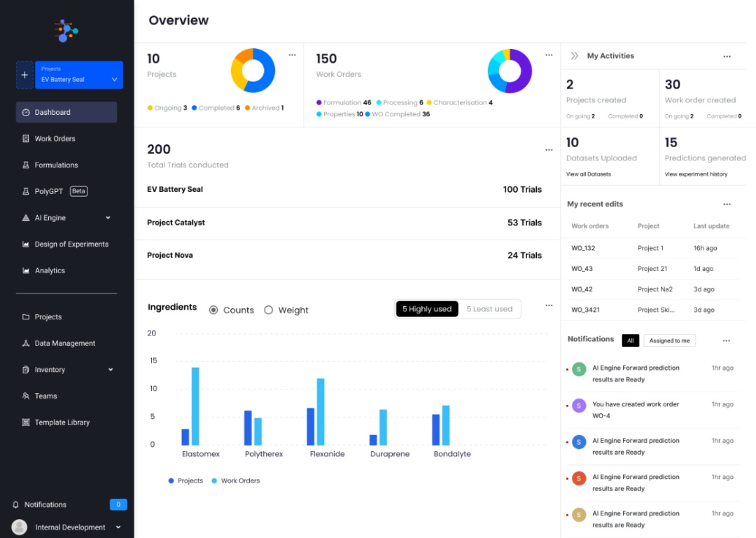Filter notifications by Assigned to me
756x538 pixels.
pyautogui.click(x=669, y=340)
